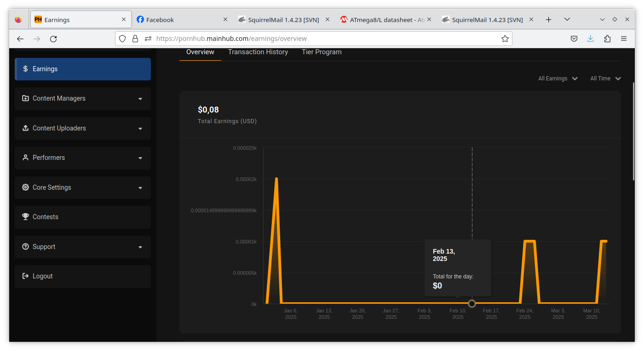Switch to the Tier Program tab
Screen dimensions: 644x351
322,52
